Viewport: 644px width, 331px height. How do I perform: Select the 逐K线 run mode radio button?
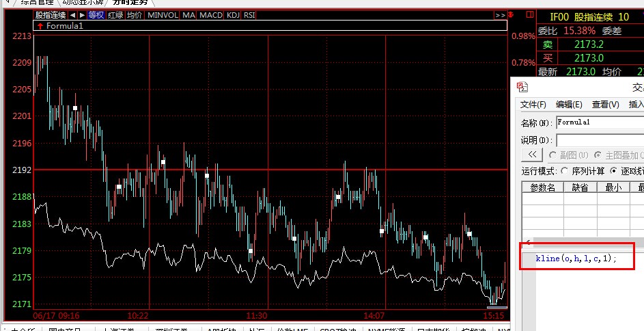[x=613, y=171]
